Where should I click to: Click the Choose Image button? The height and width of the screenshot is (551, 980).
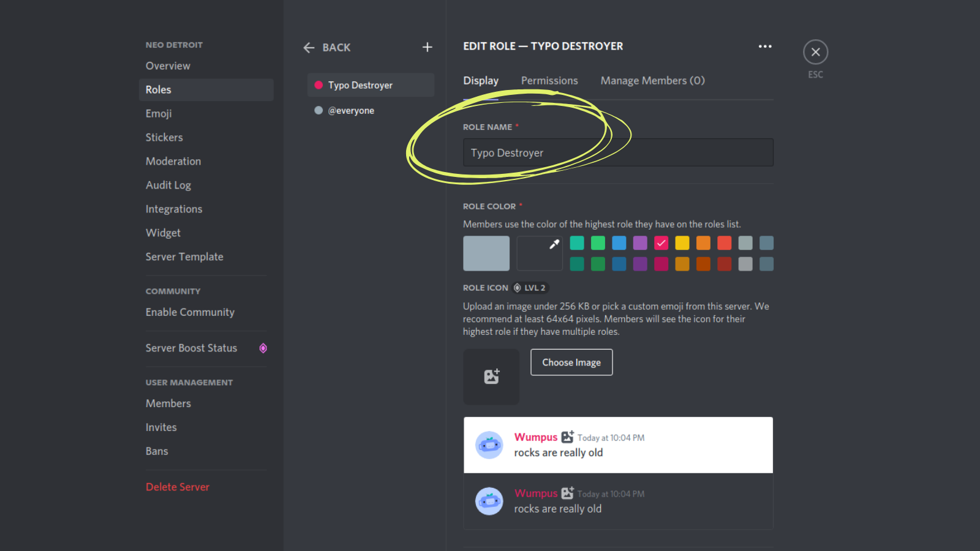pyautogui.click(x=571, y=362)
